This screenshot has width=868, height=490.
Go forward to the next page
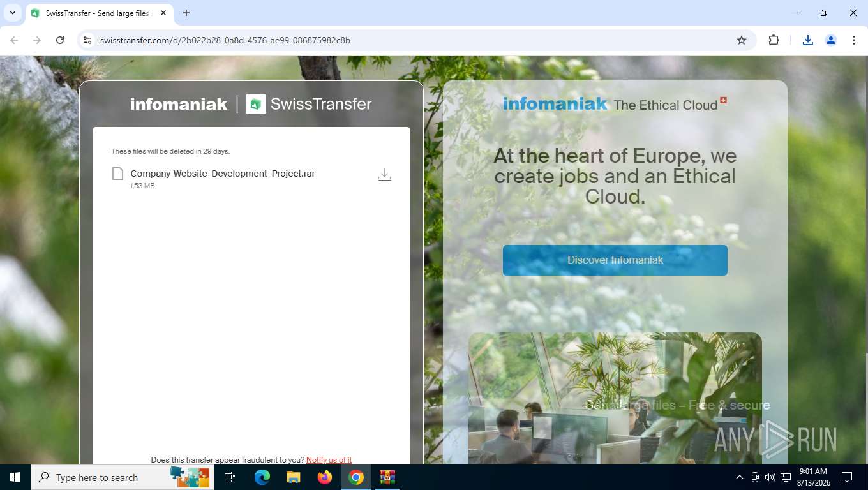(x=37, y=40)
